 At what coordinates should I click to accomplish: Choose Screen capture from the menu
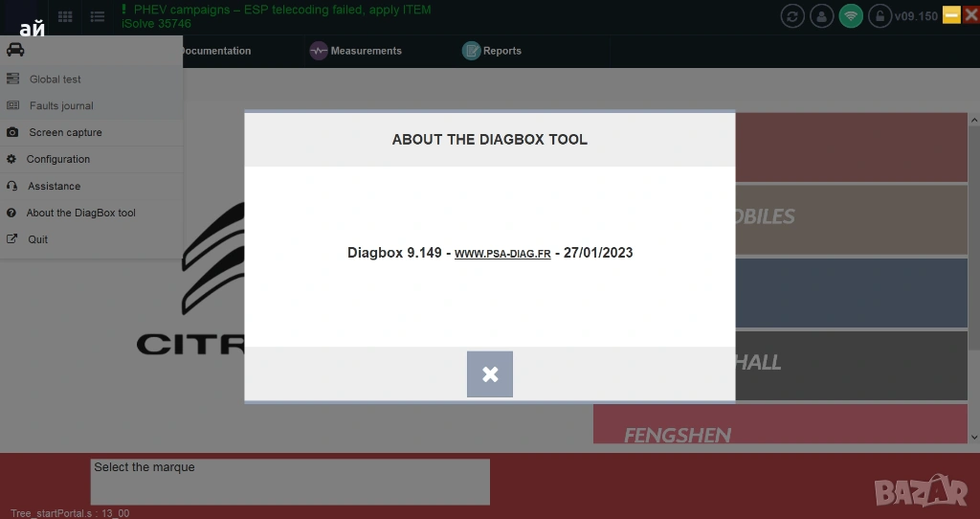pyautogui.click(x=65, y=133)
